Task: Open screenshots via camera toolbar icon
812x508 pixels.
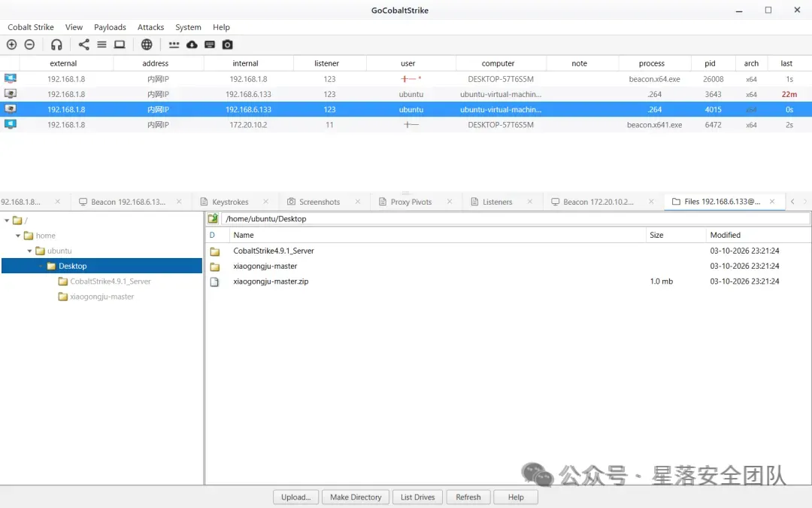Action: point(227,44)
